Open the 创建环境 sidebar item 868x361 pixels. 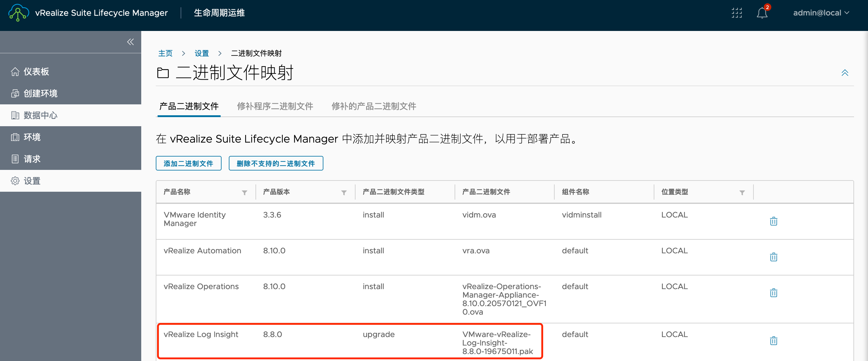click(x=70, y=93)
